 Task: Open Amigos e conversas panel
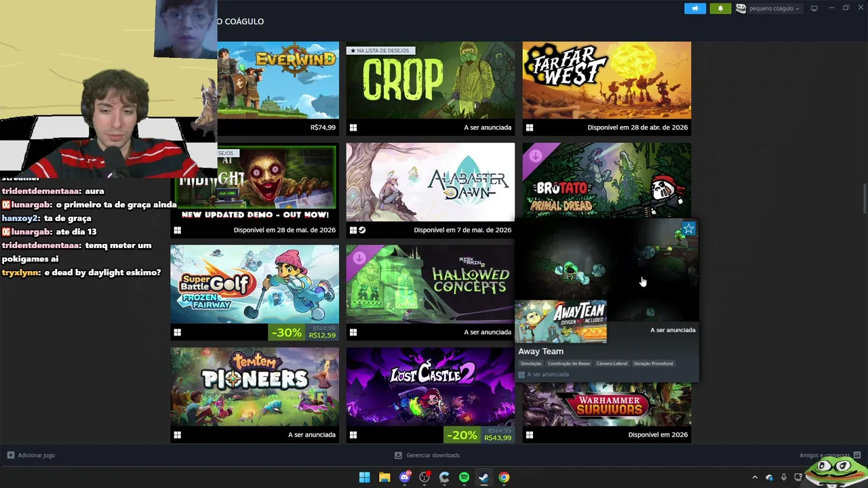click(x=830, y=455)
